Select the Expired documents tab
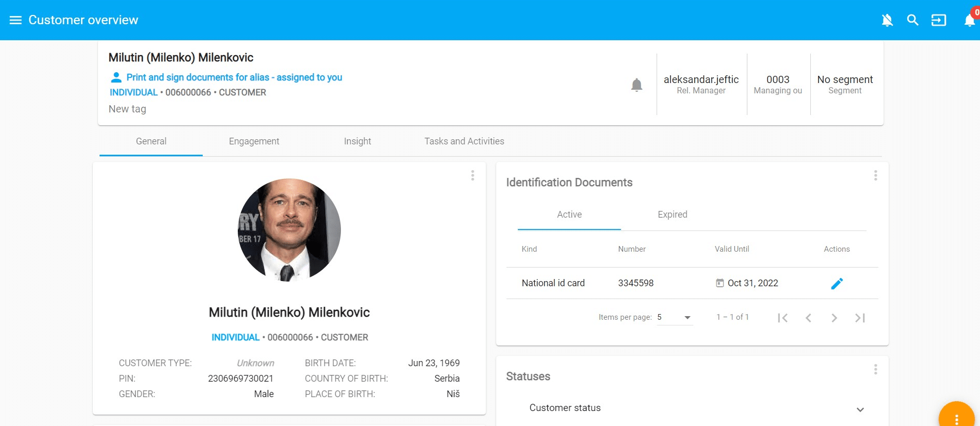This screenshot has width=980, height=426. click(x=673, y=215)
